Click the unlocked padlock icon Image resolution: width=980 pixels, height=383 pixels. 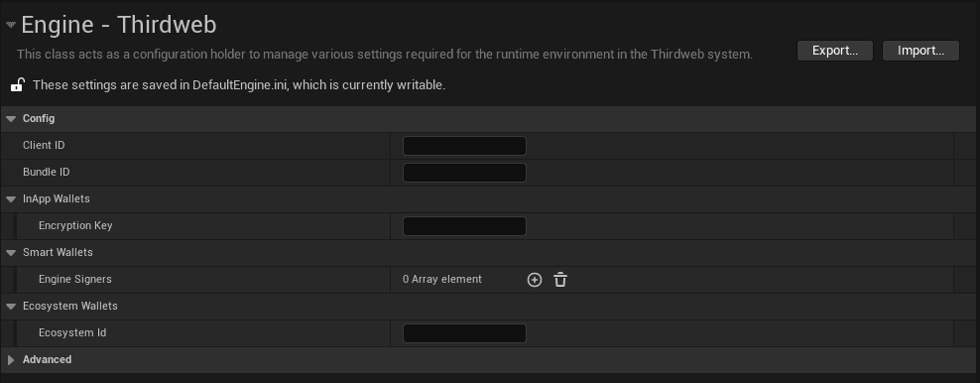tap(17, 85)
